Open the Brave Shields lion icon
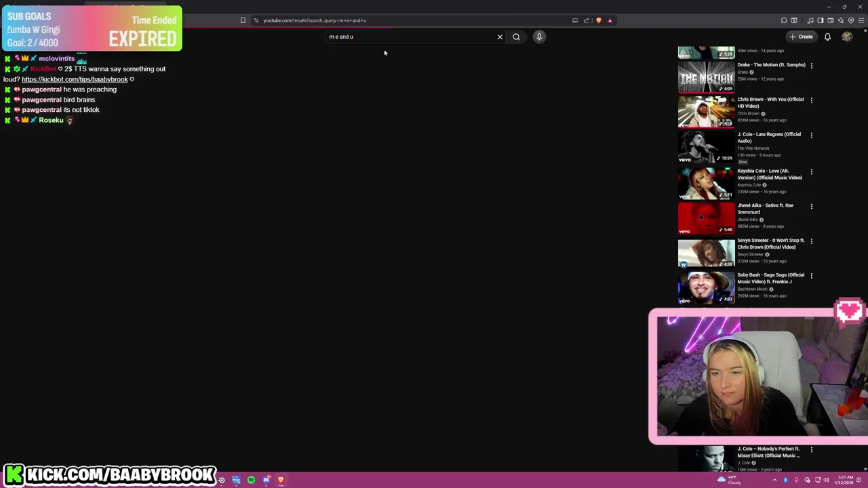This screenshot has width=868, height=488. coord(598,20)
